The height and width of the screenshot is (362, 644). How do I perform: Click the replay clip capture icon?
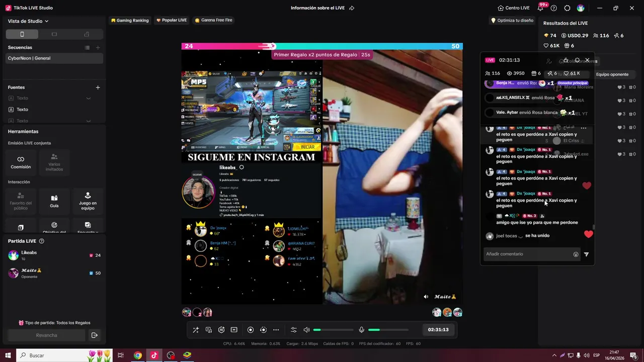tap(263, 330)
